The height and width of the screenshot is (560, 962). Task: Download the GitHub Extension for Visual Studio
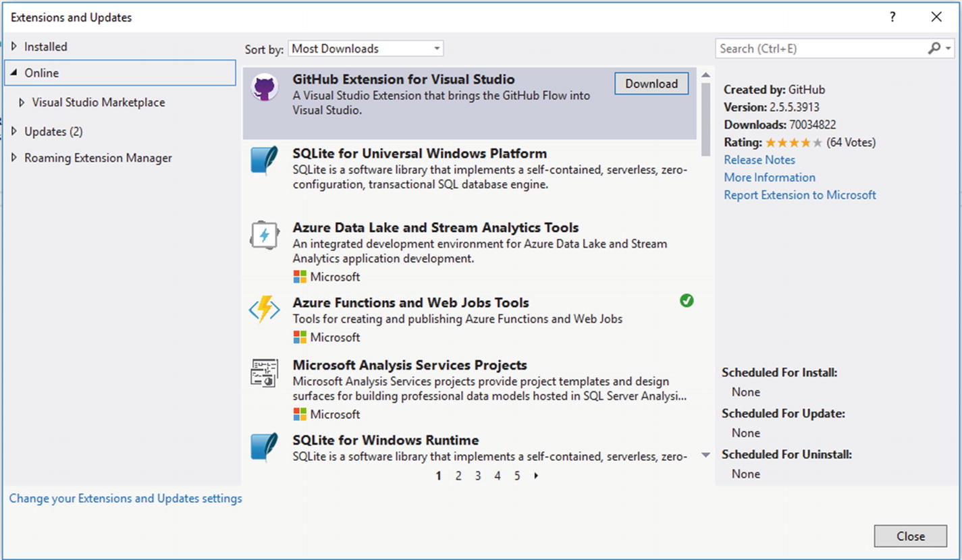coord(651,84)
